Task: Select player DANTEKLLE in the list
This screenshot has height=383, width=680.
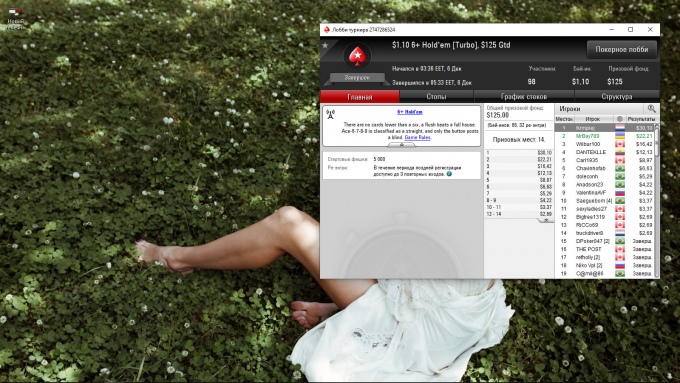Action: click(604, 152)
